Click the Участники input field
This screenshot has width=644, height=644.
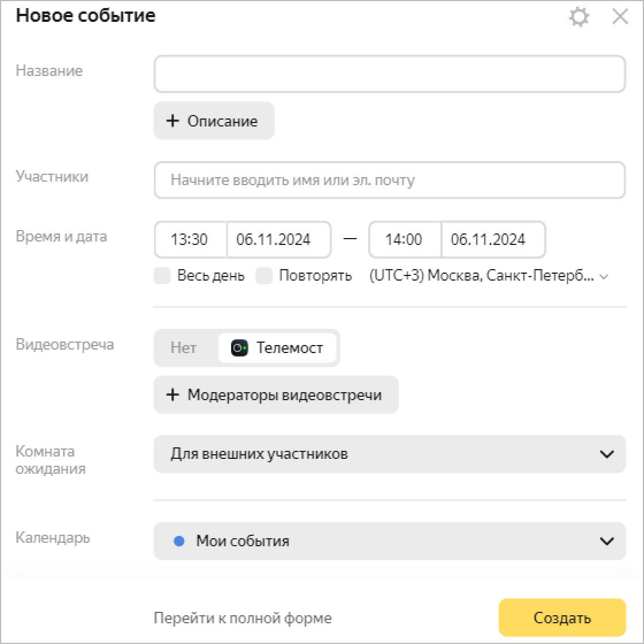(389, 181)
